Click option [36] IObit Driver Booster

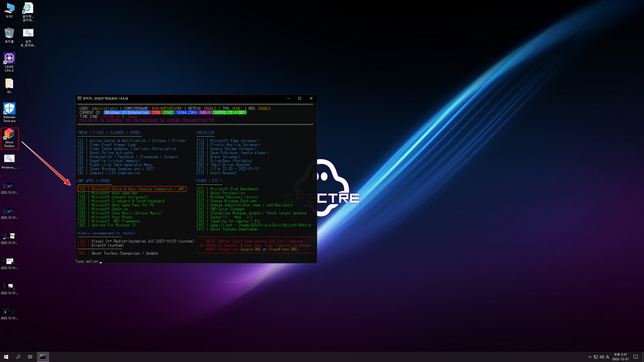click(x=223, y=165)
